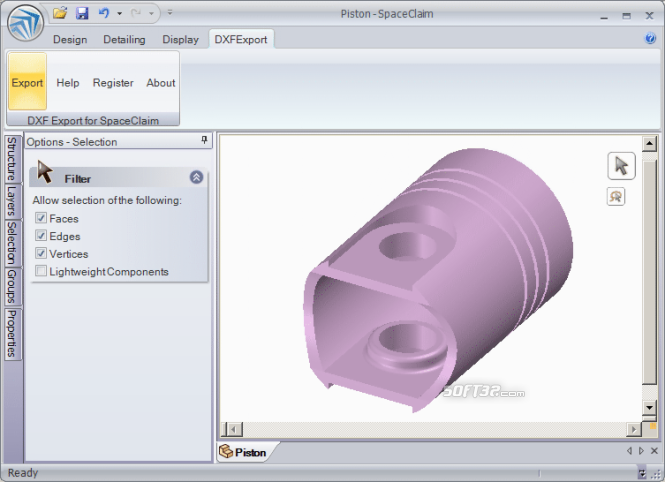This screenshot has width=665, height=482.
Task: Uncheck the Edges checkbox
Action: (41, 235)
